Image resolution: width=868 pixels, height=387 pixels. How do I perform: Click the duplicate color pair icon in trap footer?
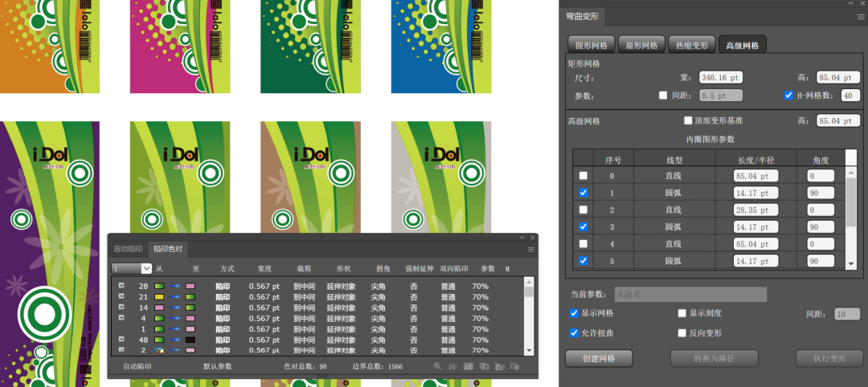pos(483,366)
